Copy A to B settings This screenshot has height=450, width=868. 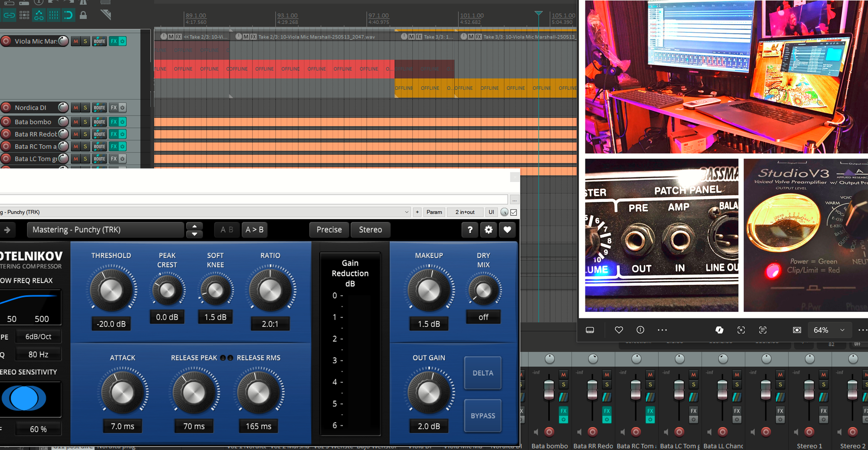point(255,230)
